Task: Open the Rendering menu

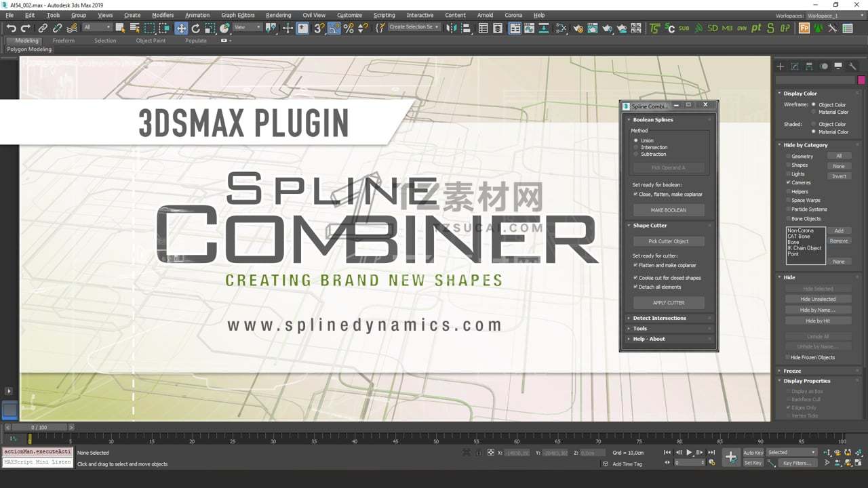Action: click(x=278, y=15)
